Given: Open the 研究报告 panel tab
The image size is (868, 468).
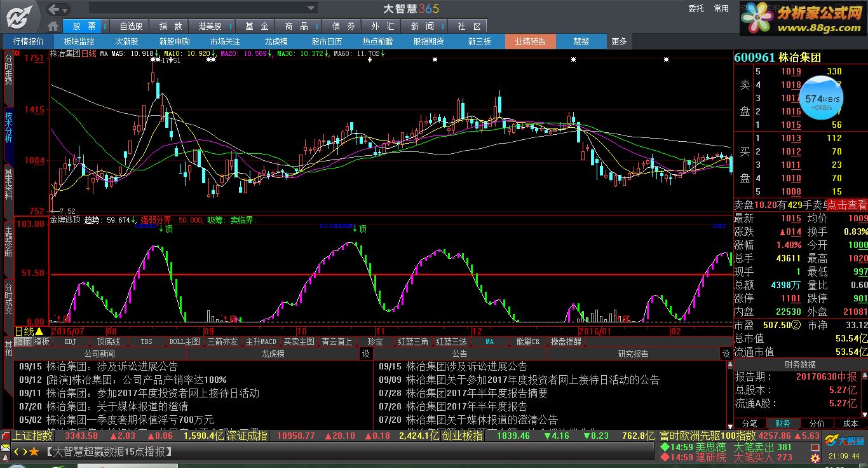Looking at the screenshot, I should [633, 354].
